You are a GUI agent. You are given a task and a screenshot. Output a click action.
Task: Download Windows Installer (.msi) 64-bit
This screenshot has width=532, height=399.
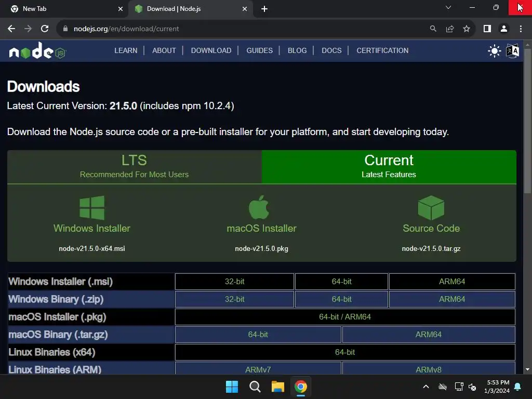pyautogui.click(x=341, y=282)
